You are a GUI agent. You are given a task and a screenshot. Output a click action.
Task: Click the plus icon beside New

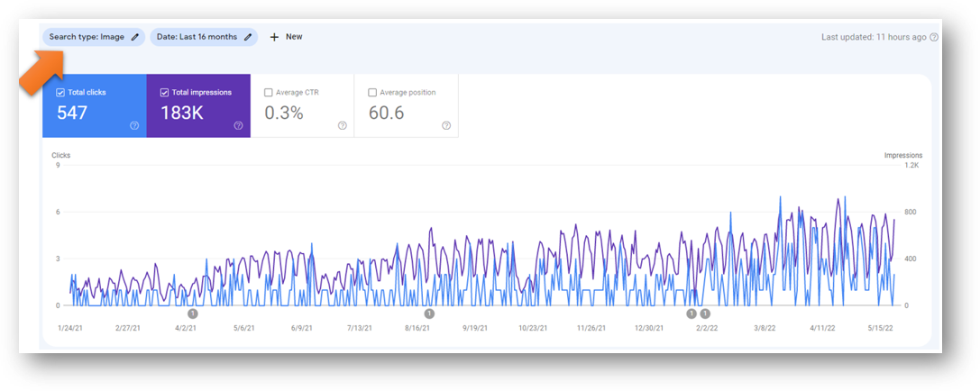[x=274, y=37]
